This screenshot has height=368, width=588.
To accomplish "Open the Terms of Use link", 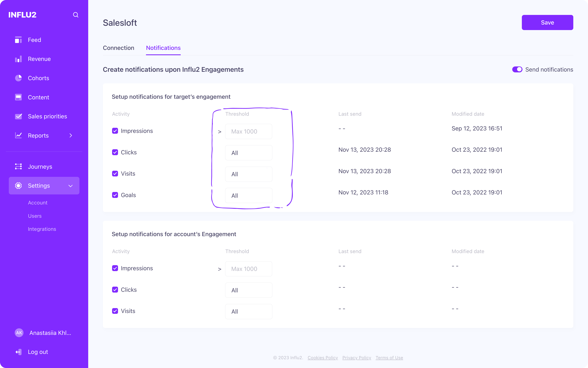I will [x=389, y=358].
